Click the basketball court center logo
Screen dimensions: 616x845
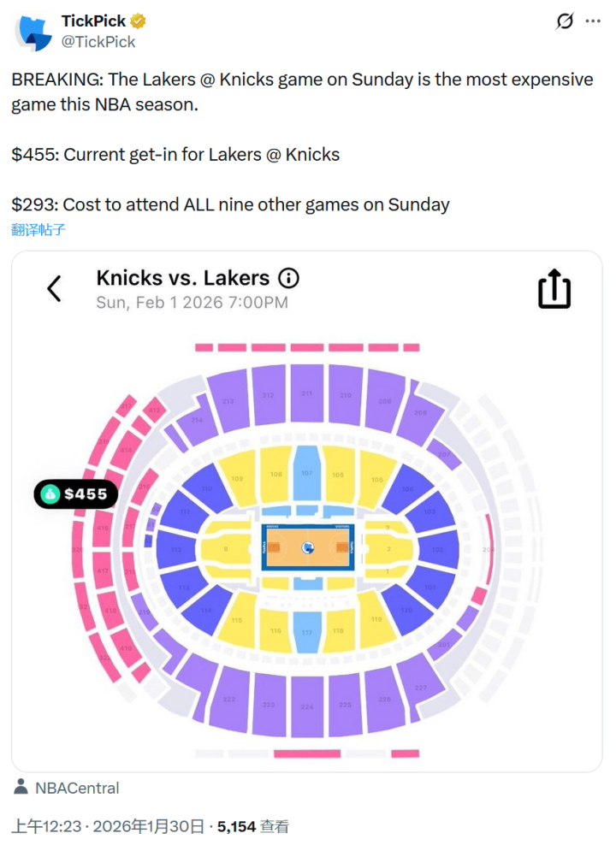307,547
